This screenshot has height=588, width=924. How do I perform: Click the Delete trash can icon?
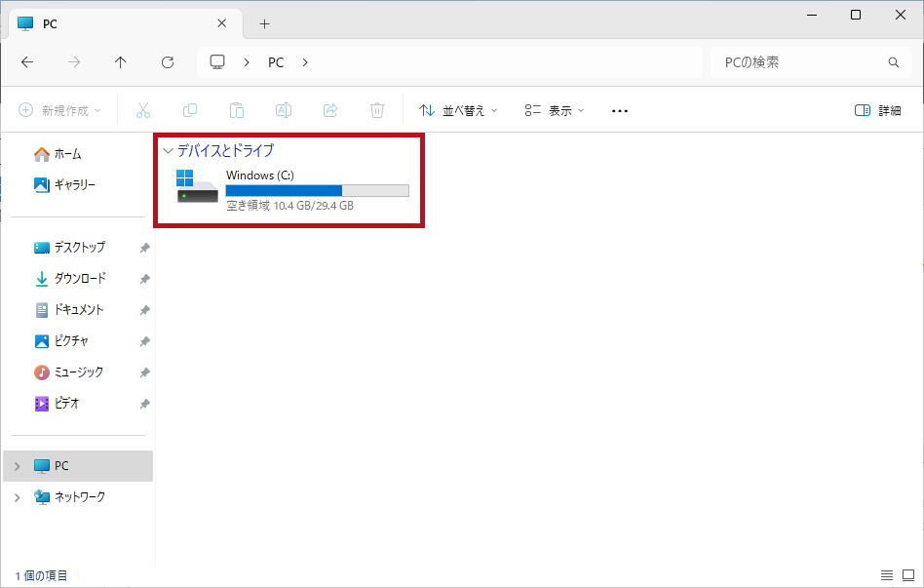tap(377, 110)
